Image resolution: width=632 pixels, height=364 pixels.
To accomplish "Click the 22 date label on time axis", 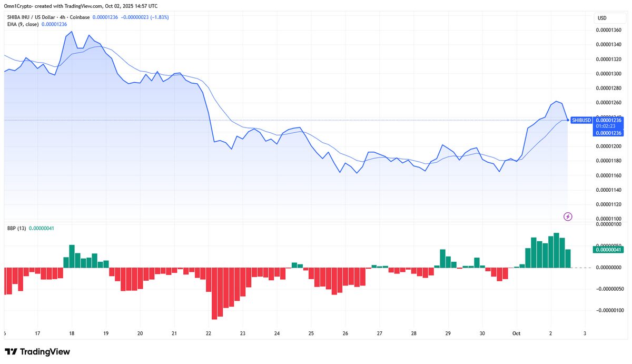I will (209, 333).
